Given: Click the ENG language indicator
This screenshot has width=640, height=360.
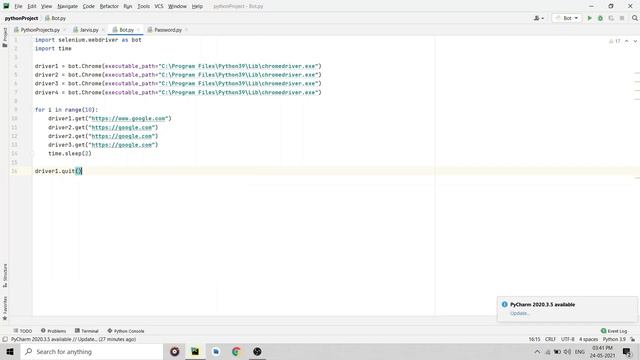Looking at the screenshot, I should tap(580, 351).
